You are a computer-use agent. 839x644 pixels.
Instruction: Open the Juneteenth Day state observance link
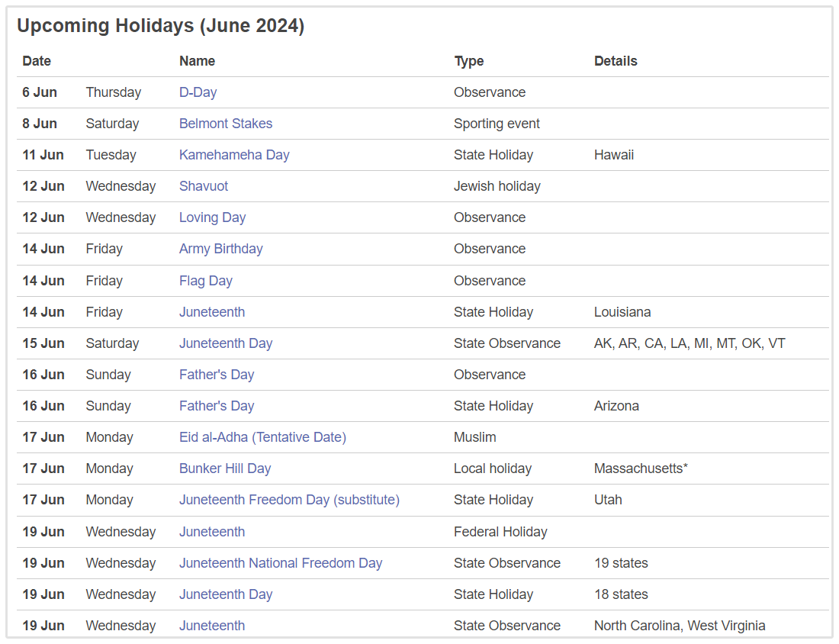226,343
